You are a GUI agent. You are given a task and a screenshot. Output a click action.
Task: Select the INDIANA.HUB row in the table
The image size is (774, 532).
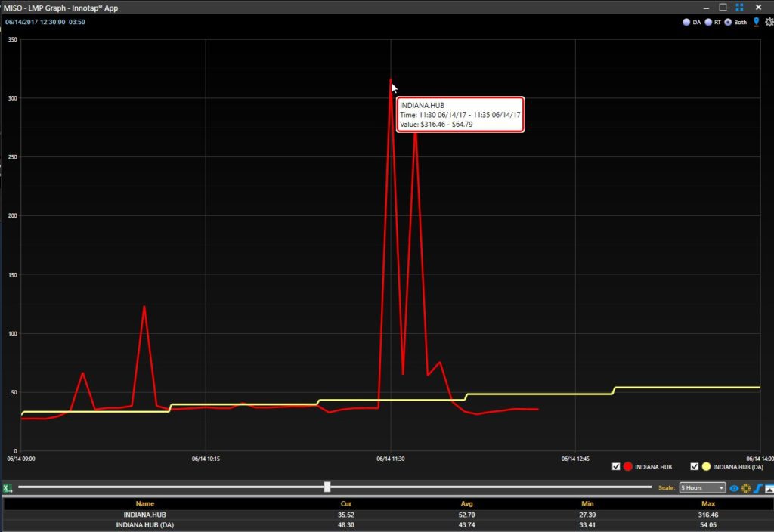[144, 515]
